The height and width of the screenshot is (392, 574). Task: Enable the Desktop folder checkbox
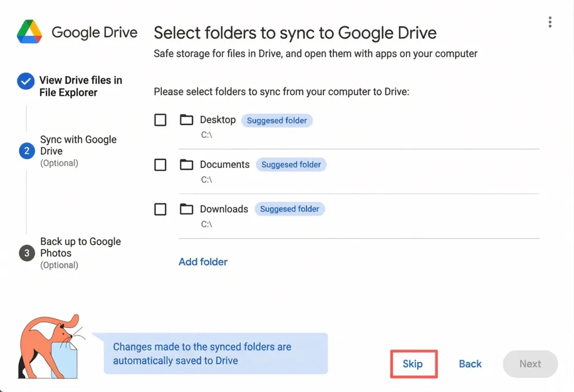pyautogui.click(x=160, y=120)
